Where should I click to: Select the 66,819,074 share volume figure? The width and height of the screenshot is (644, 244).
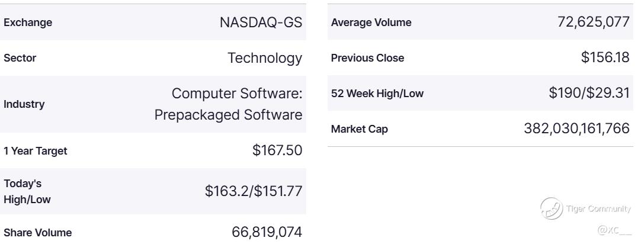click(x=267, y=233)
